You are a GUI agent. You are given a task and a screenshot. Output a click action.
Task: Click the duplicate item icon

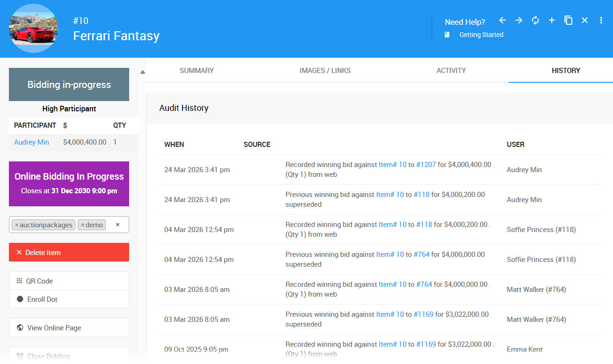(568, 21)
